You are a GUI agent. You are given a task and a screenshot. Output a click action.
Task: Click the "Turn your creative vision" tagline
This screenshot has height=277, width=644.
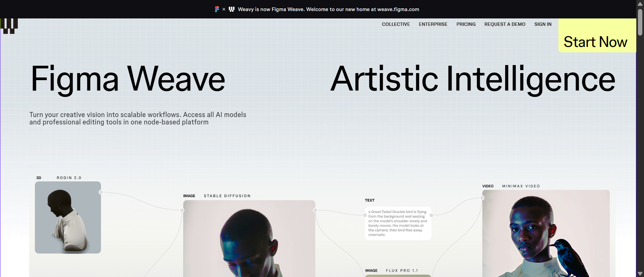(138, 118)
